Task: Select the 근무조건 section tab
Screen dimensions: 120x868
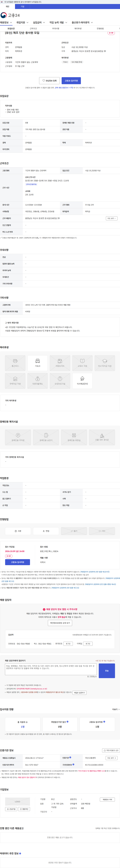Action: coord(33,29)
